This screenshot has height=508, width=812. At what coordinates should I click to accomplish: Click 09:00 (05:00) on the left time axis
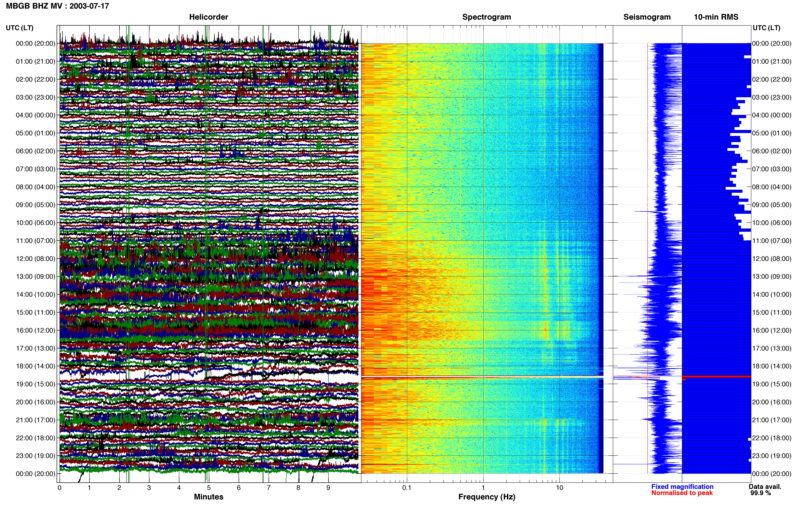point(36,205)
